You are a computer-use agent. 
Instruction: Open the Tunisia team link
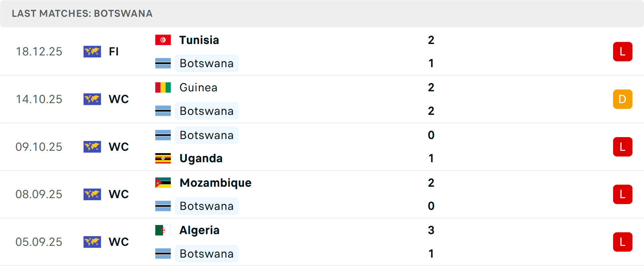[x=199, y=40]
